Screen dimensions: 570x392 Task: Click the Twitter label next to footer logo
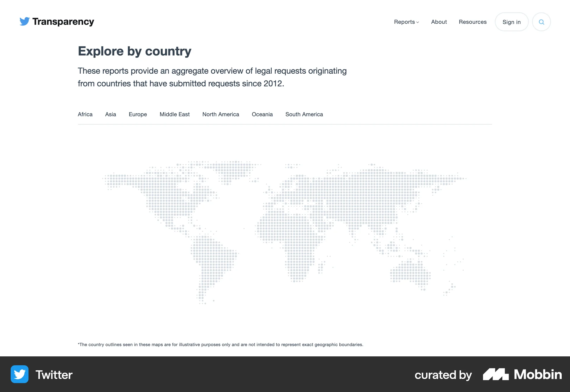click(x=54, y=374)
